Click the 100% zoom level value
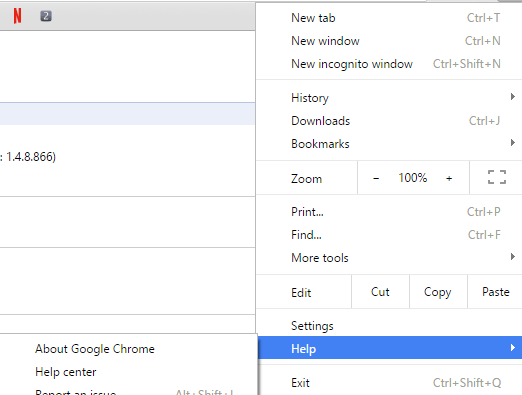 (x=412, y=178)
